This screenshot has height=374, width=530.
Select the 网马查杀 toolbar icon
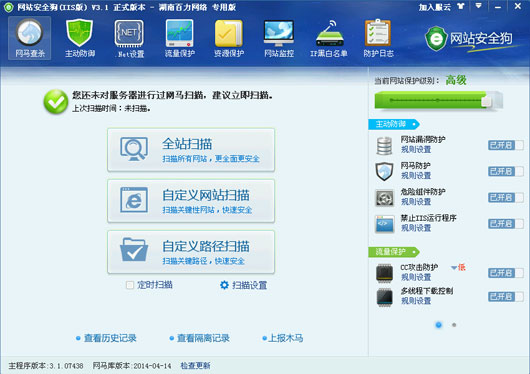click(30, 38)
